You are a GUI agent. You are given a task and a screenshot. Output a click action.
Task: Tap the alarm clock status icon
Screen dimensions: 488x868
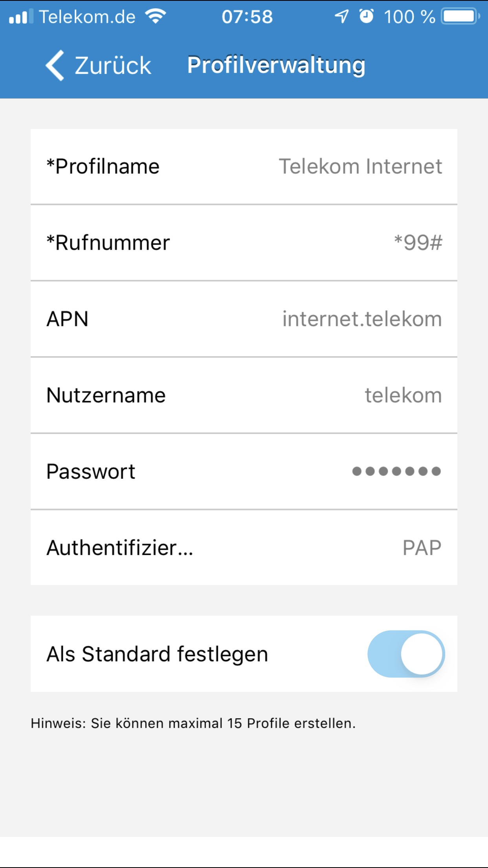pos(367,17)
